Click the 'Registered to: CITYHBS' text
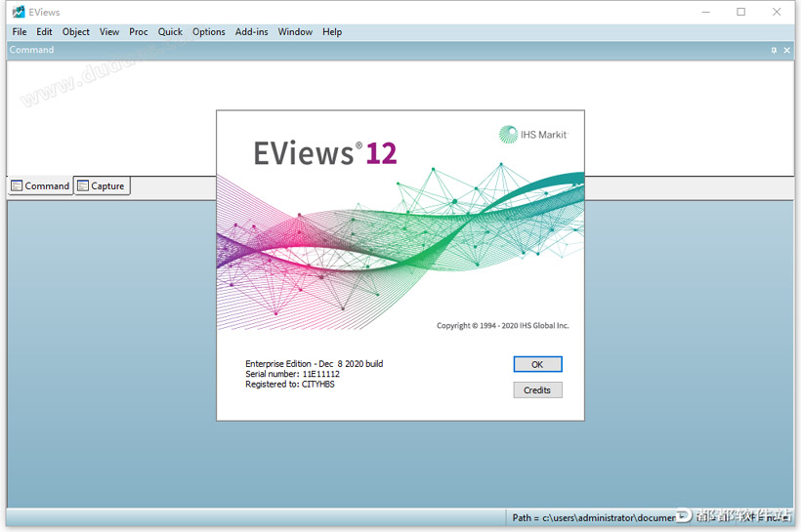The height and width of the screenshot is (532, 801). (290, 384)
